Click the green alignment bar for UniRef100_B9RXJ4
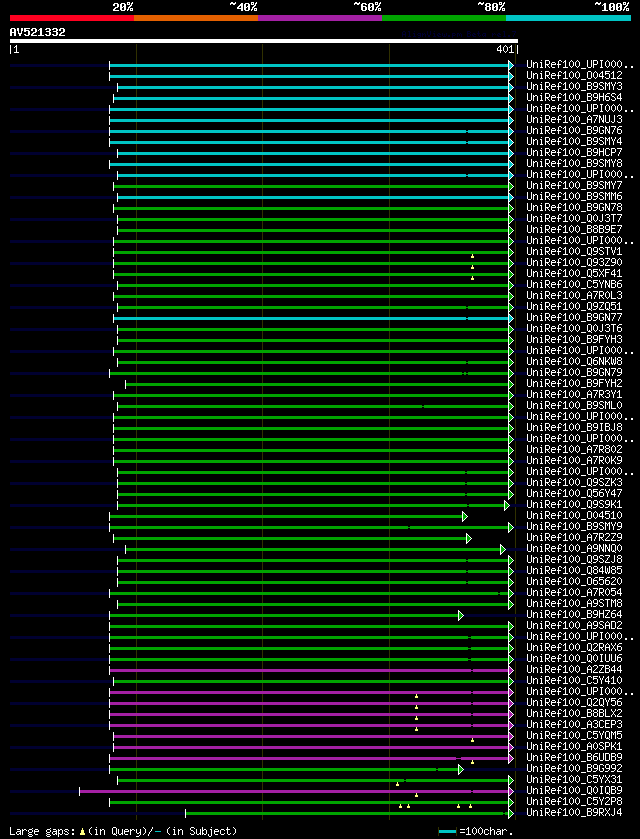Screen dimensions: 640x839 click(x=347, y=813)
